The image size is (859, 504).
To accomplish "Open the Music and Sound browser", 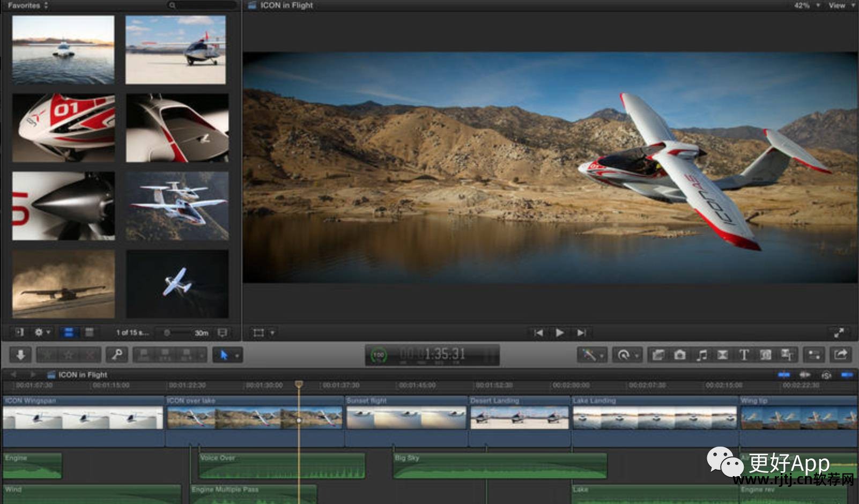I will point(701,354).
